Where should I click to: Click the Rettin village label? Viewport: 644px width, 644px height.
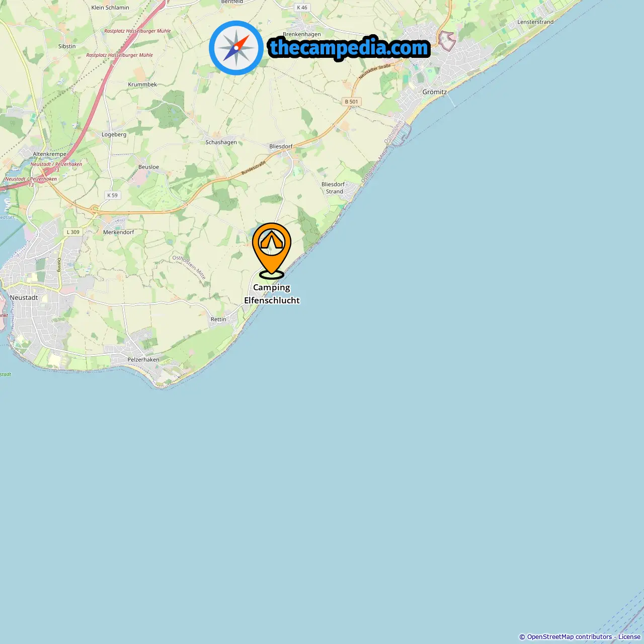coord(218,319)
